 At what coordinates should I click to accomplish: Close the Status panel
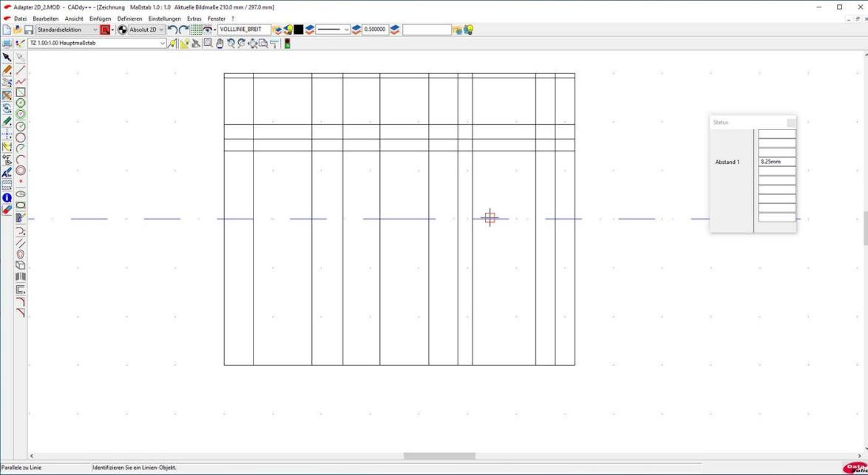click(791, 123)
